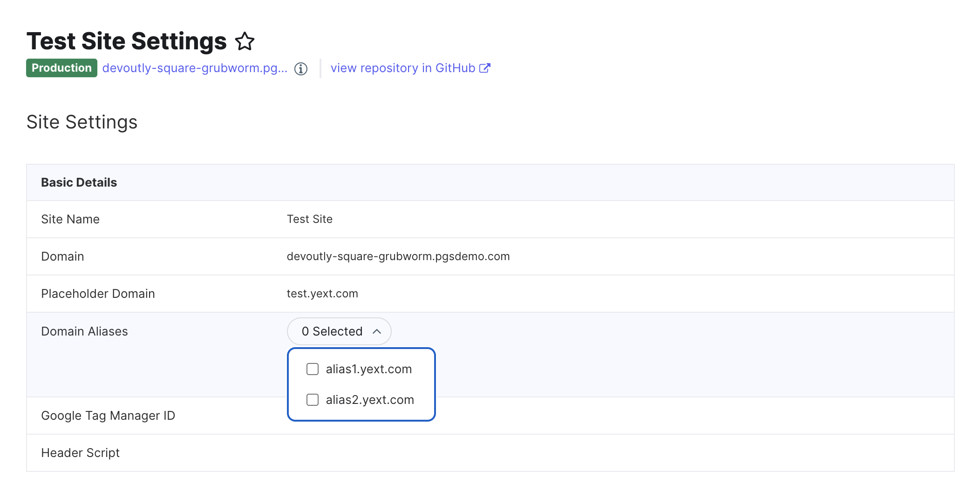The width and height of the screenshot is (980, 497).
Task: Select the Test Site name value
Action: click(310, 219)
